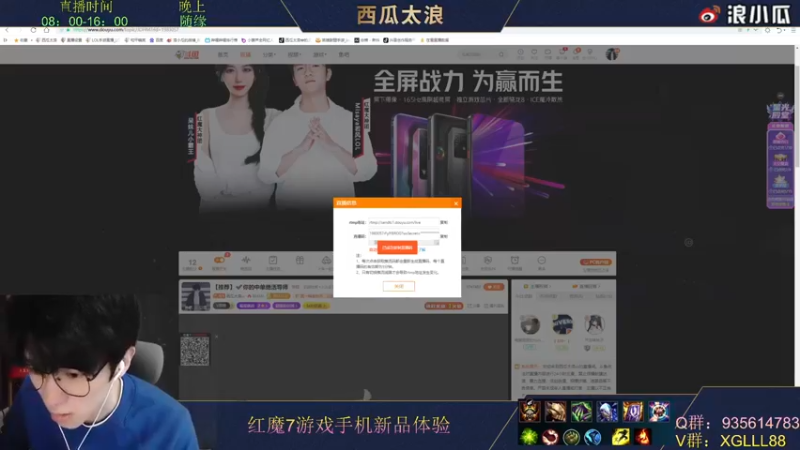Image resolution: width=800 pixels, height=450 pixels.
Task: Expand the 游戏 games dropdown
Action: 319,55
